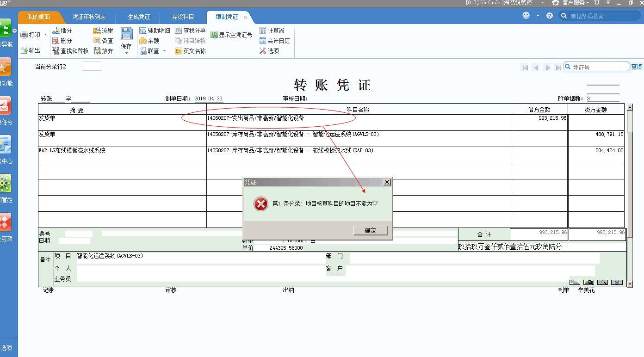Go to the first voucher (first-record arrow)
The width and height of the screenshot is (644, 357).
click(x=525, y=68)
